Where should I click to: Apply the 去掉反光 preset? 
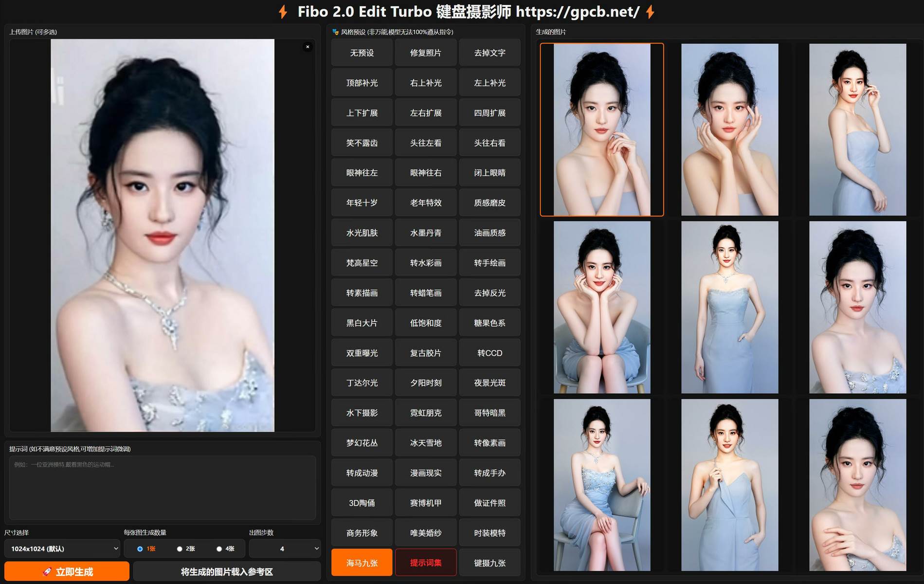[490, 293]
